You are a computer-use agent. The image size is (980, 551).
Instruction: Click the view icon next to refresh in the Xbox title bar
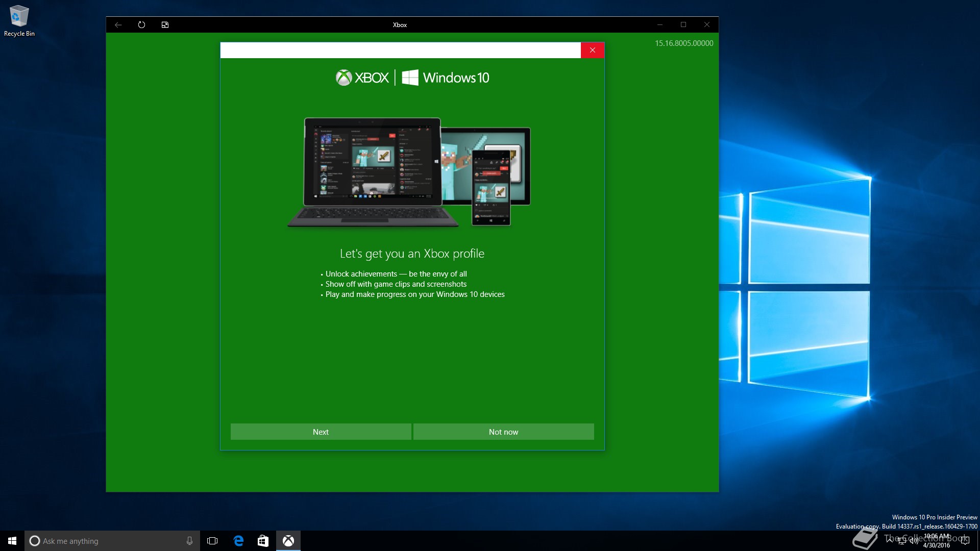pyautogui.click(x=165, y=24)
